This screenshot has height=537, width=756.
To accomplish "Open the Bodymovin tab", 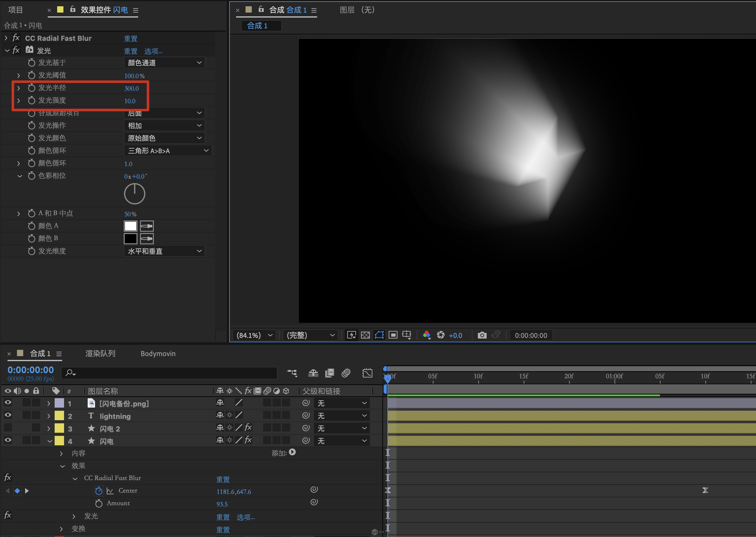I will 158,354.
